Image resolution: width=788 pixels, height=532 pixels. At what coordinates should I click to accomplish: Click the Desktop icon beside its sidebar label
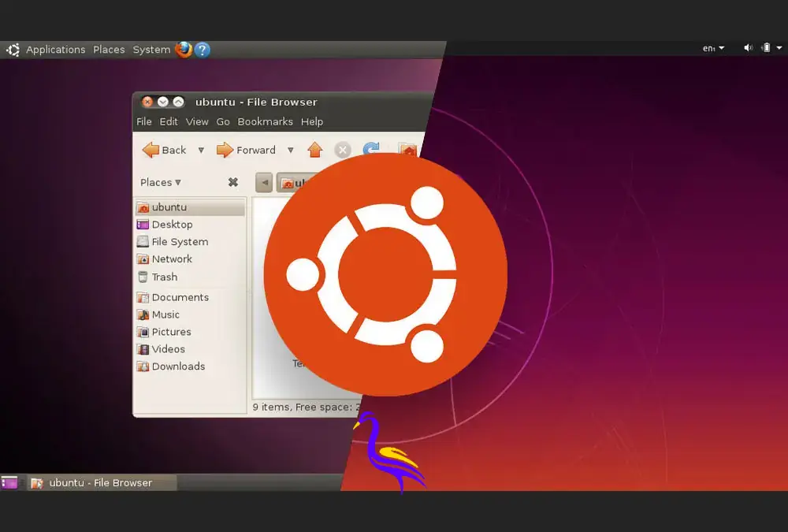pos(143,225)
